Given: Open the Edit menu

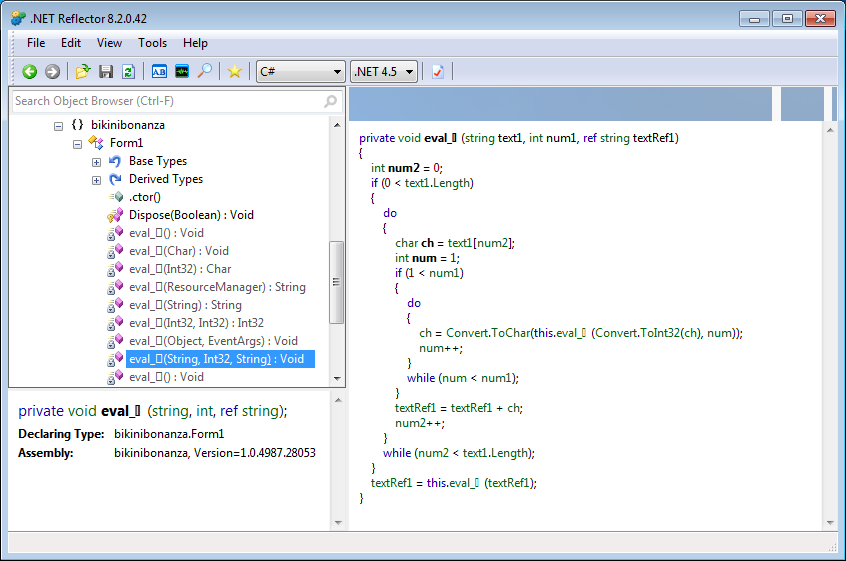Looking at the screenshot, I should (71, 43).
